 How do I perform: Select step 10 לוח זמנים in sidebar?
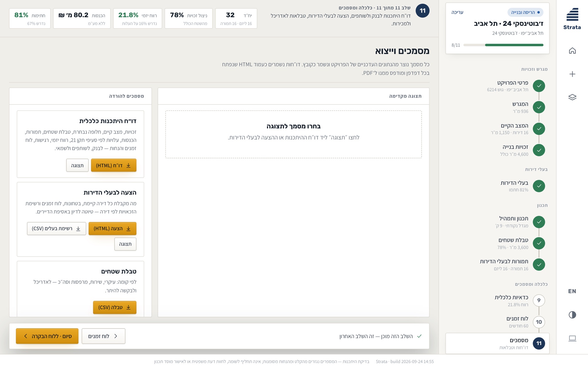click(497, 322)
